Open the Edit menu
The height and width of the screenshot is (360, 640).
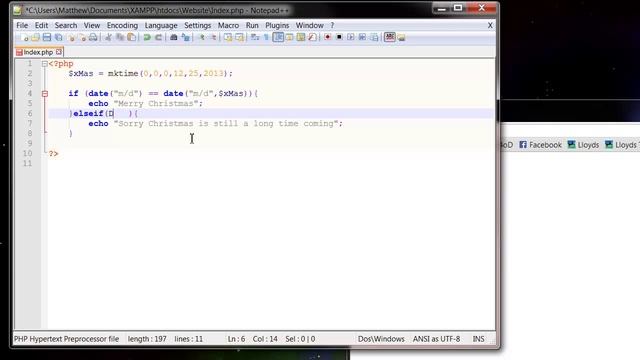41,25
